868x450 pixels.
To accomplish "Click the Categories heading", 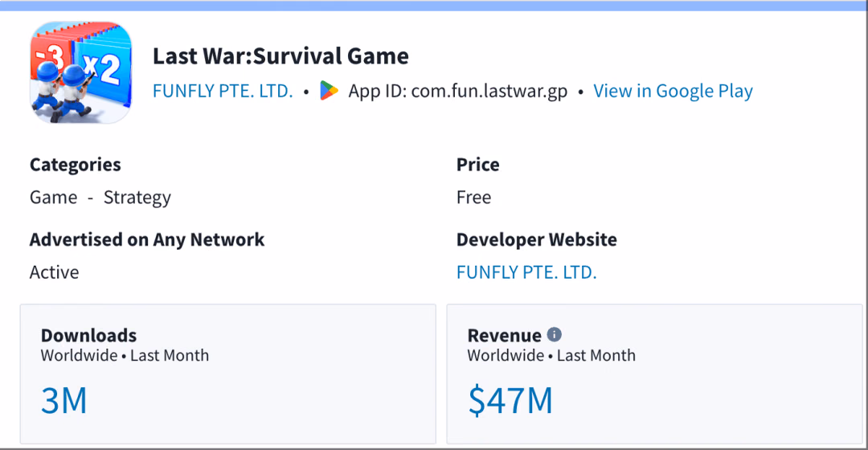I will [76, 165].
